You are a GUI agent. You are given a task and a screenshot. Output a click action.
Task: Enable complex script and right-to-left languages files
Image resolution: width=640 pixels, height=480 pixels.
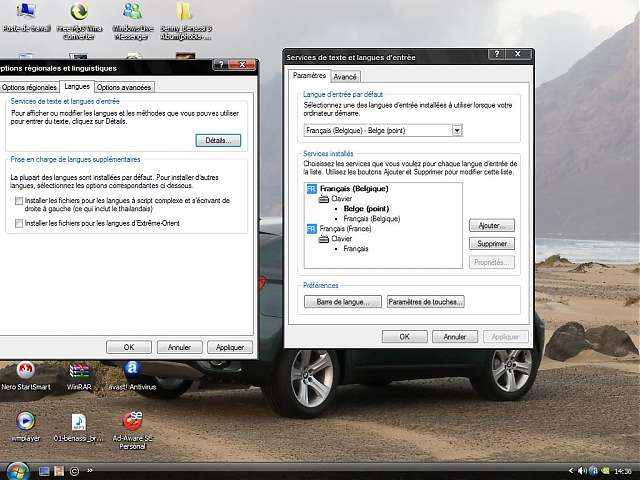(19, 201)
